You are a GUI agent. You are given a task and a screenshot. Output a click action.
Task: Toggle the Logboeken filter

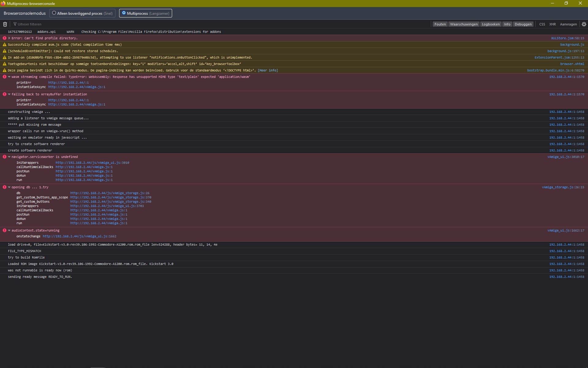491,24
